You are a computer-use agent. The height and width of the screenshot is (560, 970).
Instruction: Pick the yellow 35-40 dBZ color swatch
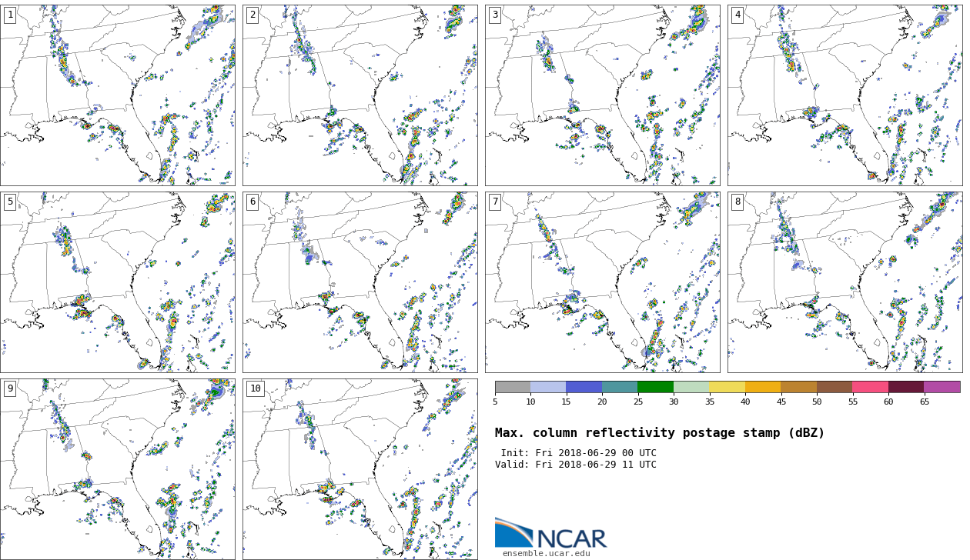pos(727,387)
